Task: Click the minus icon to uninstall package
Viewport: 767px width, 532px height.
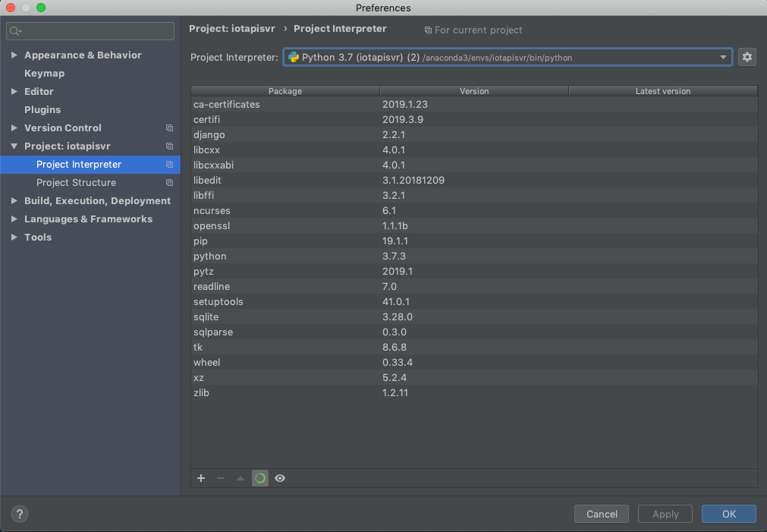Action: coord(221,478)
